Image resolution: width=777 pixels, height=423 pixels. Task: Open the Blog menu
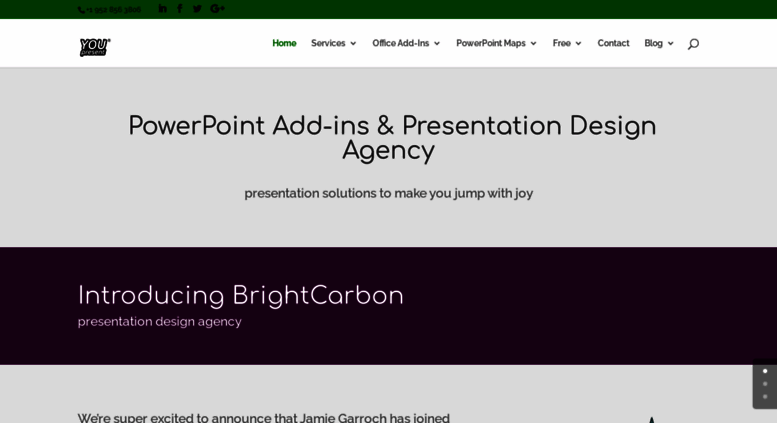(653, 43)
